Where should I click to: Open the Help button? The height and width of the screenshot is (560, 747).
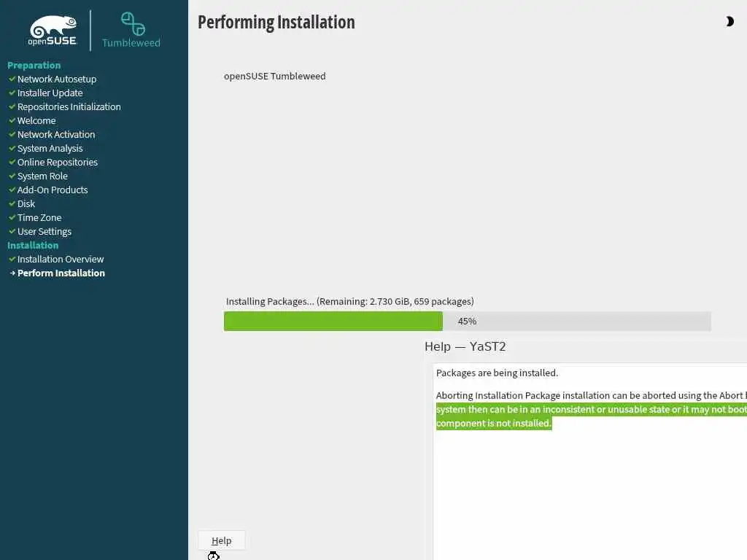pyautogui.click(x=222, y=540)
